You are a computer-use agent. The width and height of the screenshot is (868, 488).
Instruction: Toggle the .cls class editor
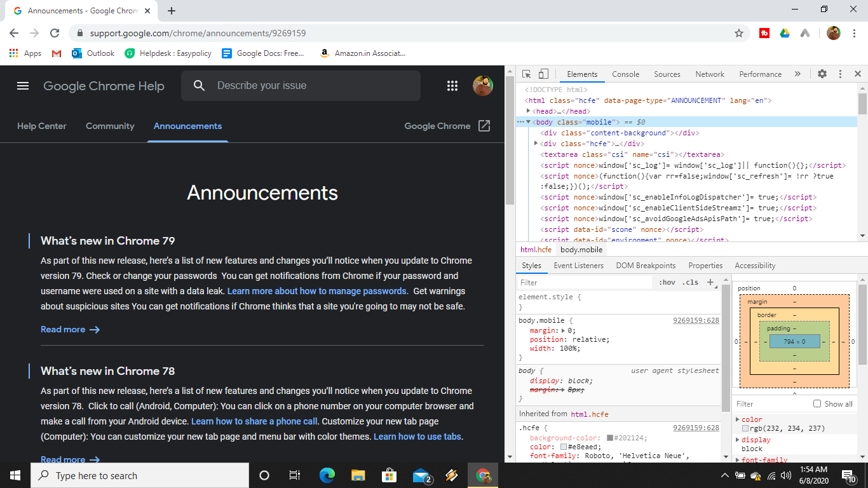tap(690, 282)
